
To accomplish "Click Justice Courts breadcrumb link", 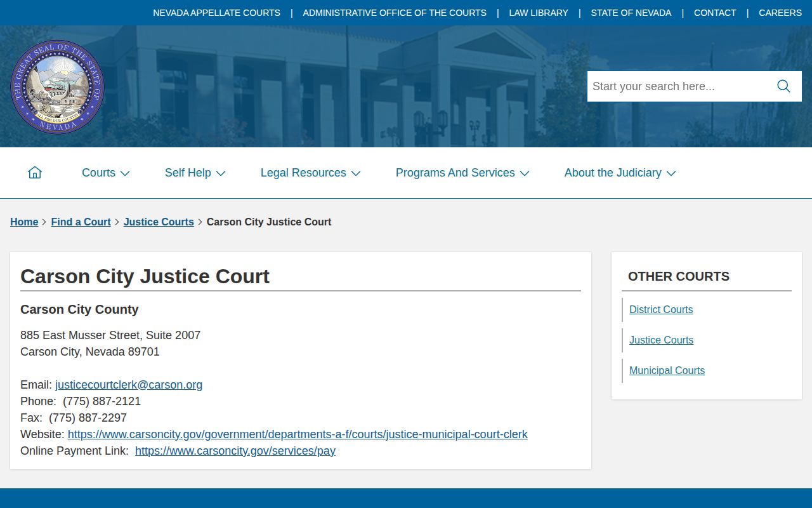I will point(159,222).
